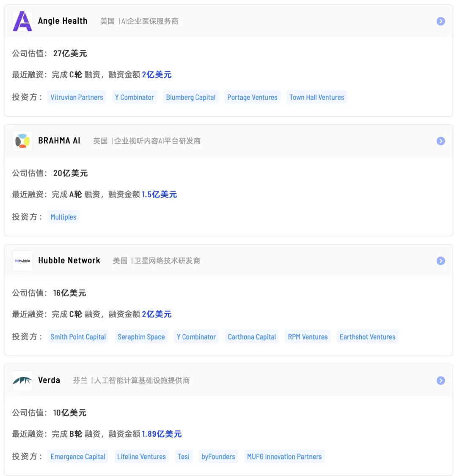Expand Verda card arrow
Screen dimensions: 457x476
pos(440,380)
